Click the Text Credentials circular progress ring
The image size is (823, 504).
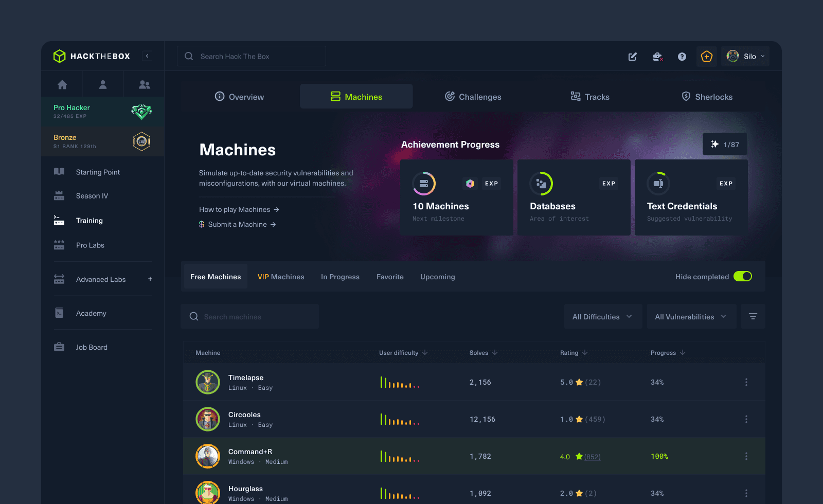coord(658,184)
